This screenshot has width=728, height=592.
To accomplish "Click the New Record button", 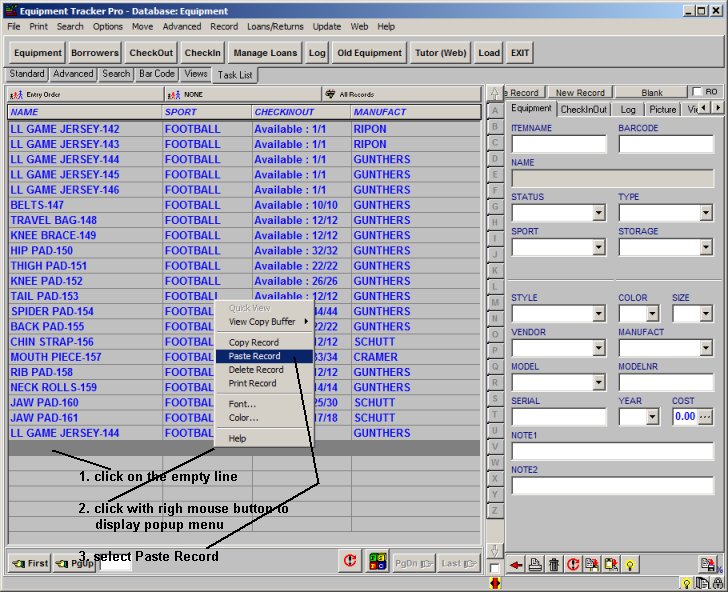I will click(580, 92).
